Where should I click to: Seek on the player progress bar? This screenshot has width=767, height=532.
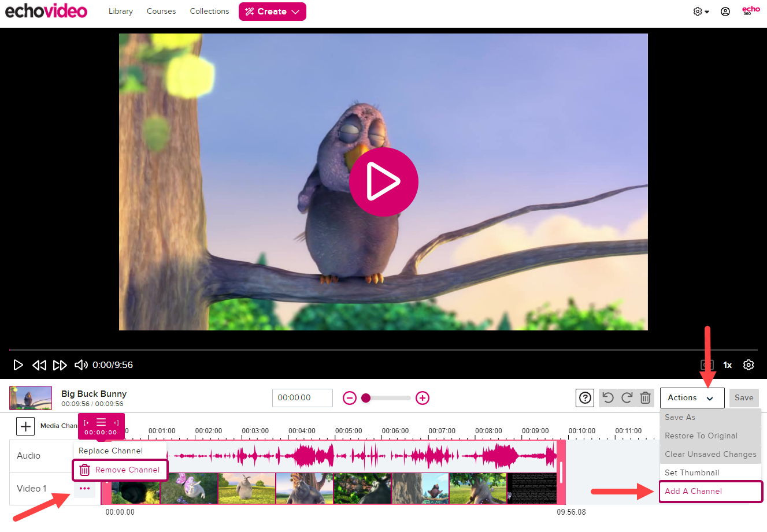pos(383,350)
